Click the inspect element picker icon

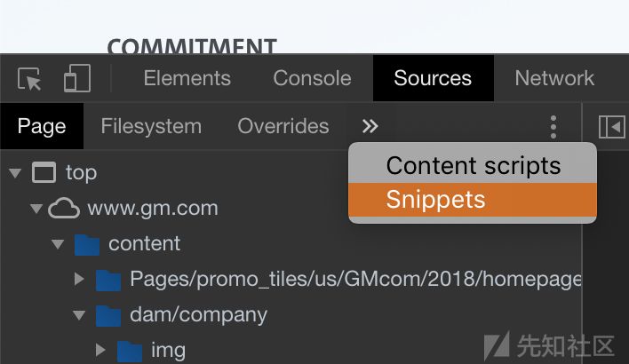click(x=30, y=80)
